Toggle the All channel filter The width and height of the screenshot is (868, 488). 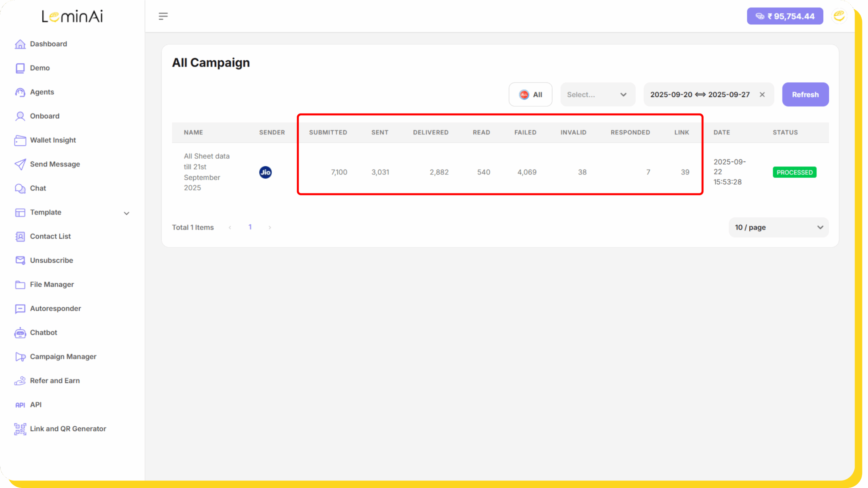530,95
